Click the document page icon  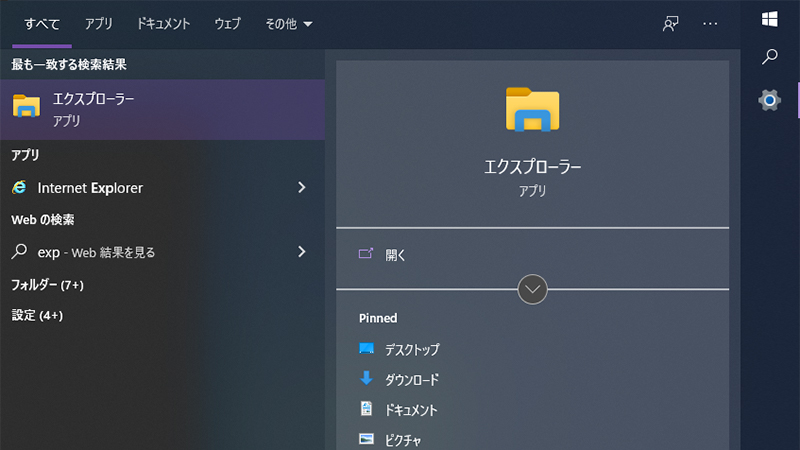coord(366,408)
